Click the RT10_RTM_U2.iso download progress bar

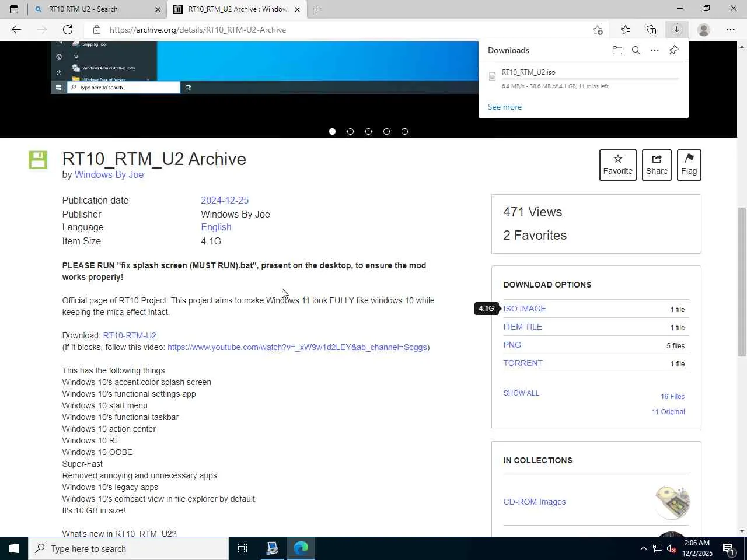[x=591, y=79]
